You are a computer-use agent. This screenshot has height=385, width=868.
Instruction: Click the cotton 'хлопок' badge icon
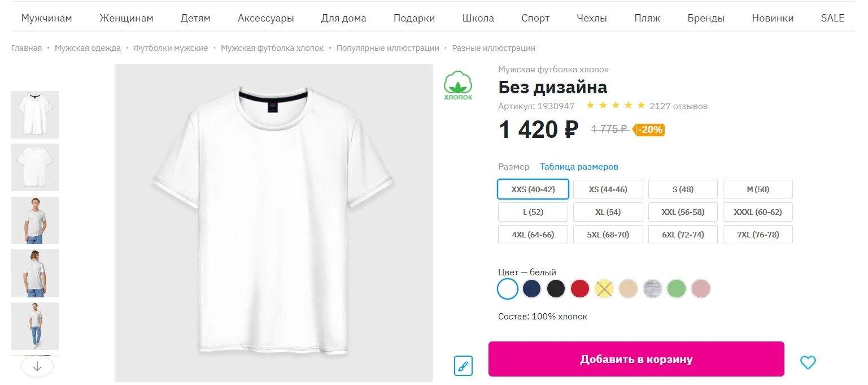point(458,85)
